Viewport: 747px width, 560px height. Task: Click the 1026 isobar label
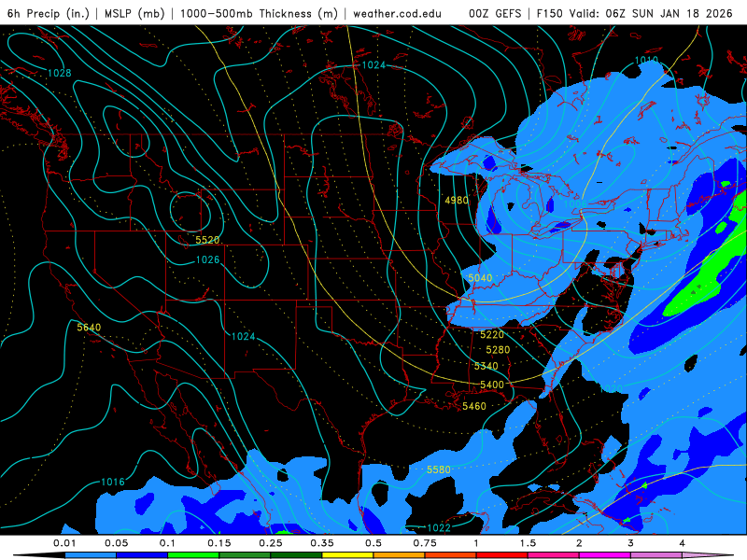pos(207,259)
